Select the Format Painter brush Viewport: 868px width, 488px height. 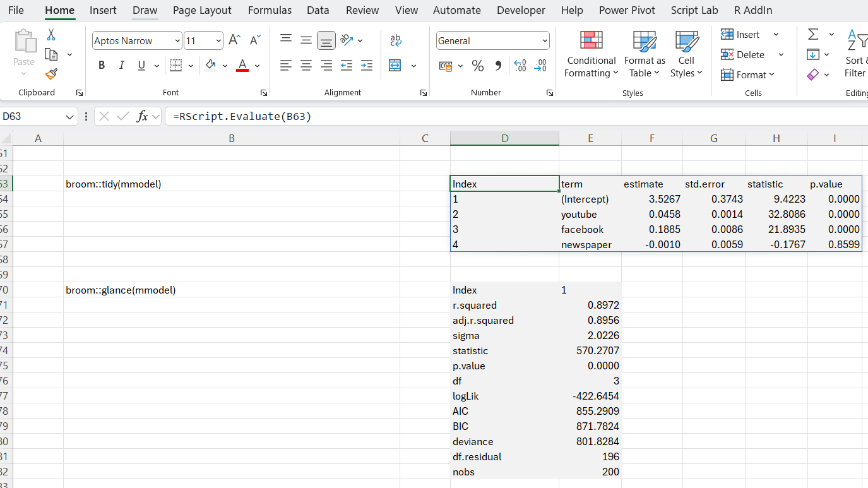pyautogui.click(x=51, y=74)
